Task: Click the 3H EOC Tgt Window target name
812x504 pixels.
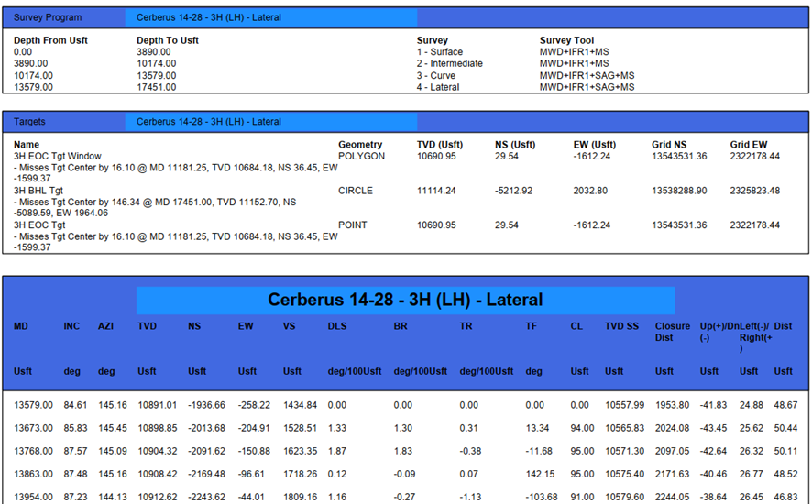Action: point(58,156)
